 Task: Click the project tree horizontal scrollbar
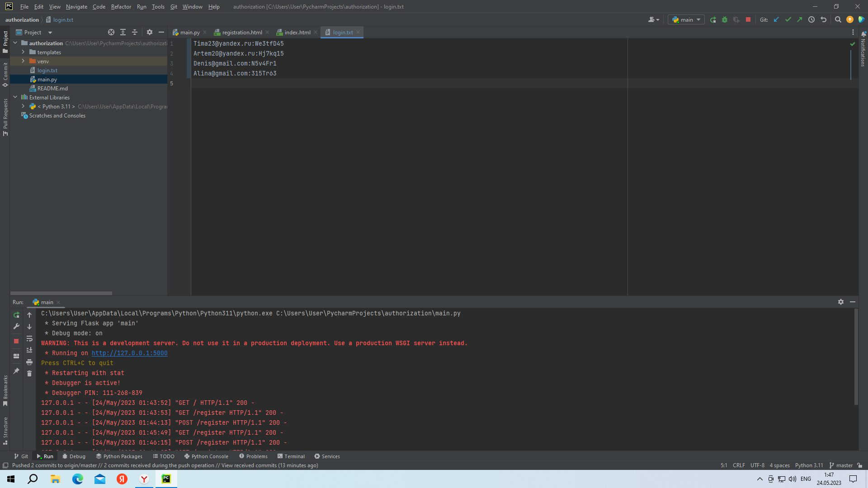point(61,293)
